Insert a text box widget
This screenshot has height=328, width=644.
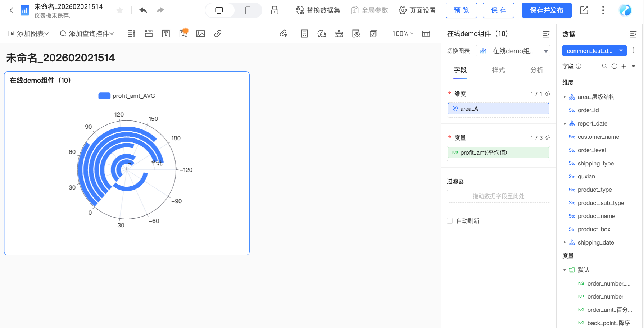click(166, 34)
